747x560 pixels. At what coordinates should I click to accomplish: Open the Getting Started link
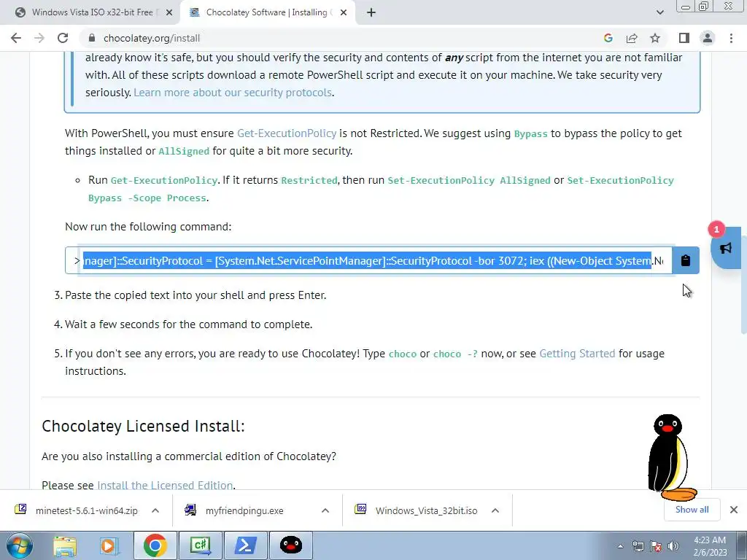tap(577, 354)
